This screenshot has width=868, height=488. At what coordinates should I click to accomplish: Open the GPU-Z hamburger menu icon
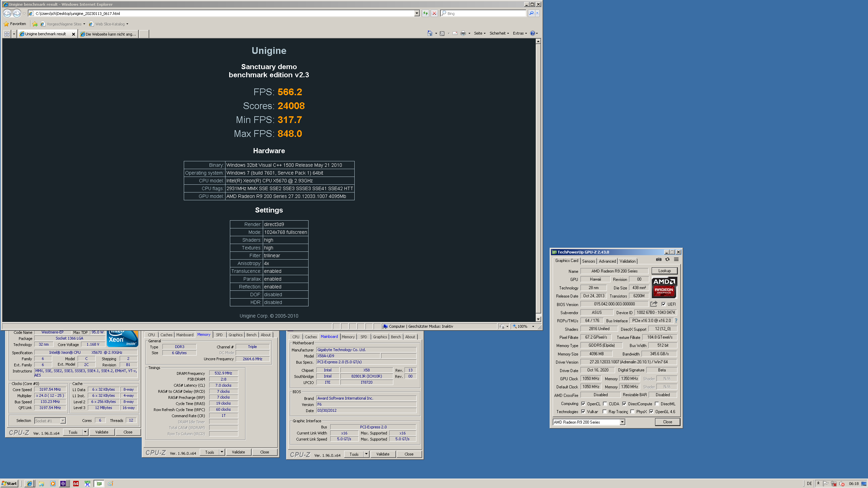tap(676, 260)
